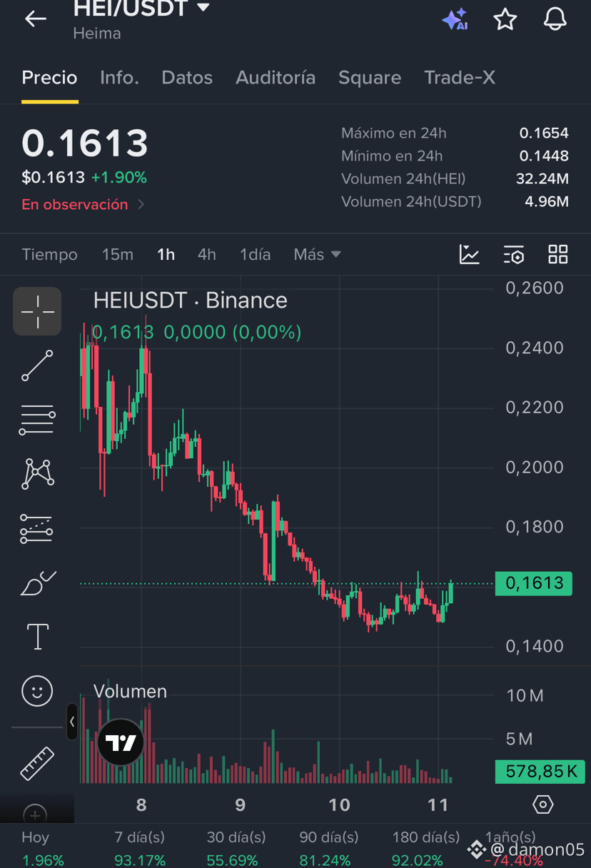Select the trend line drawing tool
The height and width of the screenshot is (868, 591).
pyautogui.click(x=37, y=365)
